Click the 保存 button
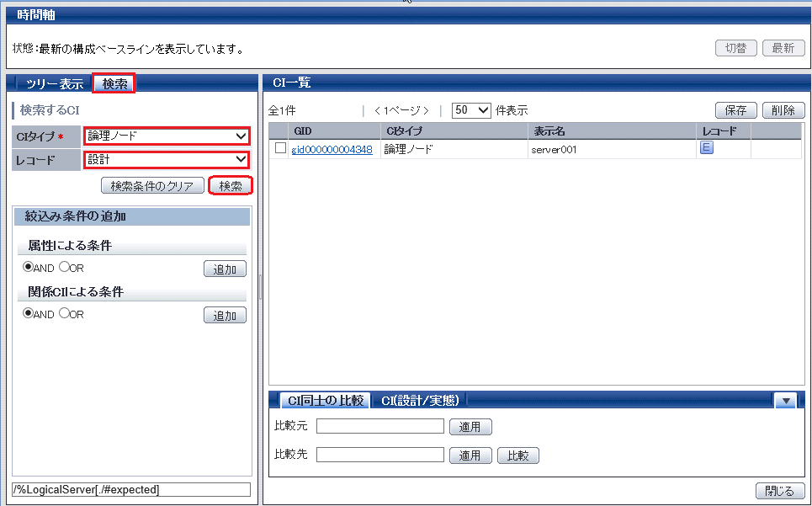The height and width of the screenshot is (506, 812). pyautogui.click(x=736, y=109)
